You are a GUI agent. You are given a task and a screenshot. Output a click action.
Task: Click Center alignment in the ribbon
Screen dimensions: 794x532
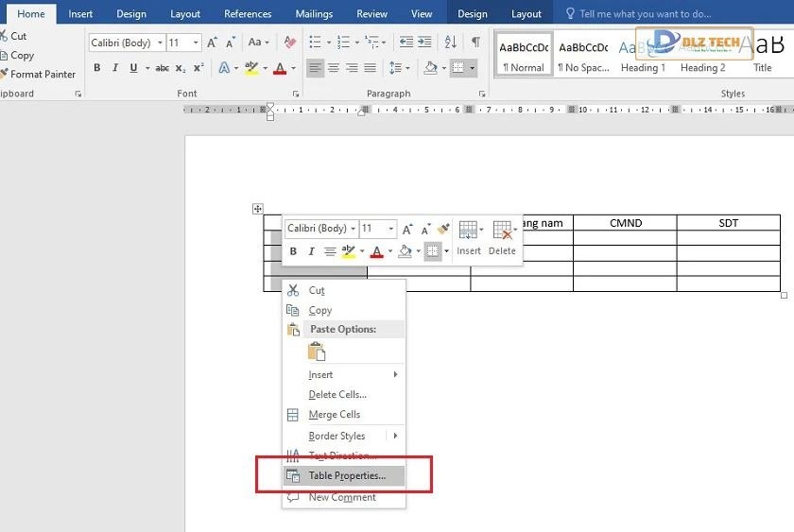coord(334,68)
